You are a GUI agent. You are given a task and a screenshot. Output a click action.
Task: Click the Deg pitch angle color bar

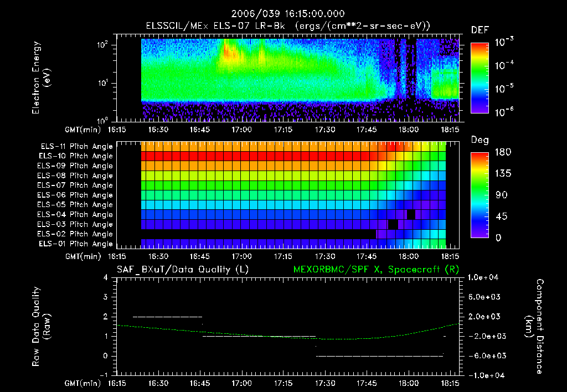(x=480, y=195)
